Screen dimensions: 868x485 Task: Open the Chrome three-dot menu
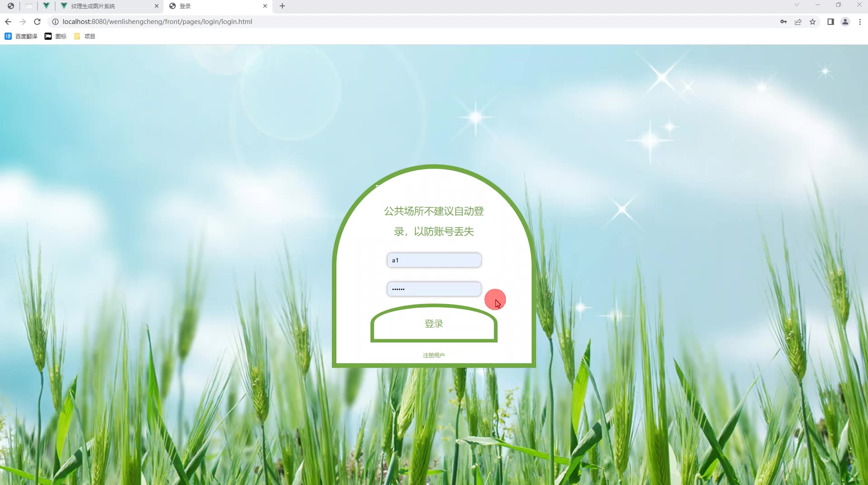[860, 22]
